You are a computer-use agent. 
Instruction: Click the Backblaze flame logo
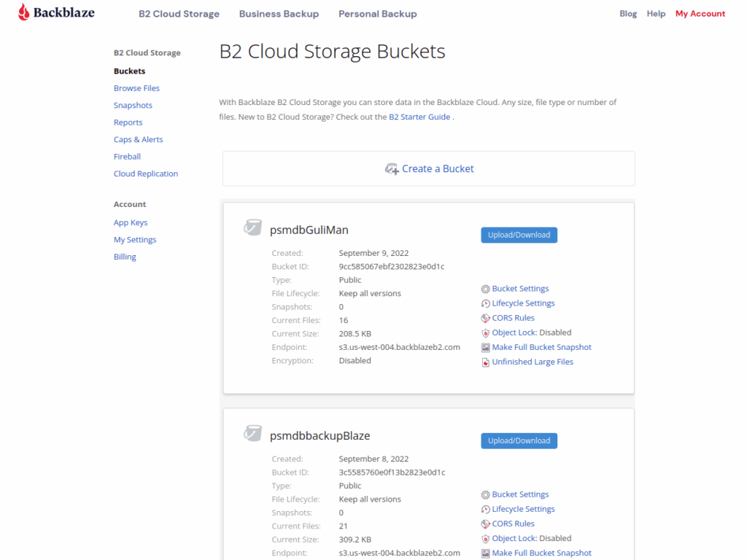click(24, 12)
